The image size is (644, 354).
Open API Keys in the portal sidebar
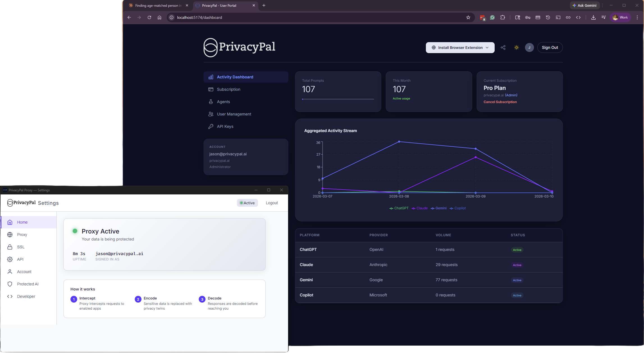(x=246, y=126)
